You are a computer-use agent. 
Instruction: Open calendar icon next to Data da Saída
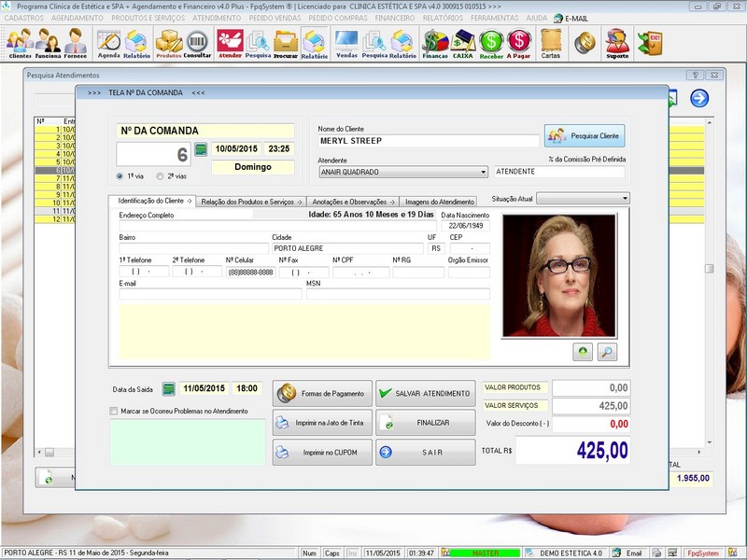tap(169, 388)
